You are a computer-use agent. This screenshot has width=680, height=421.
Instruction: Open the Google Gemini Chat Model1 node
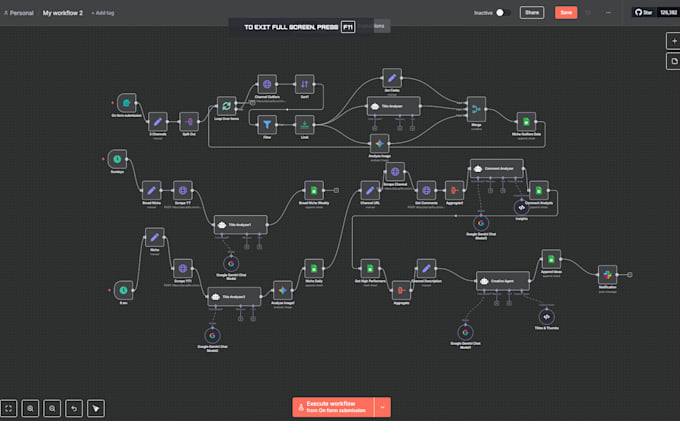click(x=465, y=332)
